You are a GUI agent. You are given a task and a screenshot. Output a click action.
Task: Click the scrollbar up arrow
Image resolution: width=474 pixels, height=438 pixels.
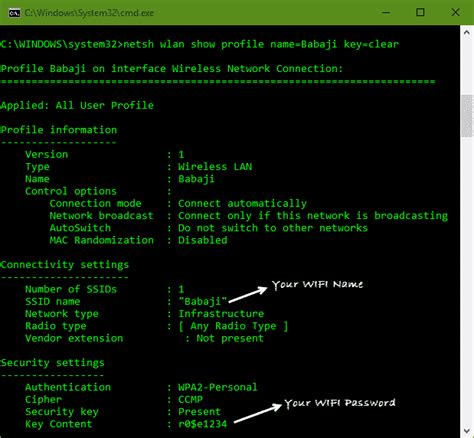[x=467, y=33]
